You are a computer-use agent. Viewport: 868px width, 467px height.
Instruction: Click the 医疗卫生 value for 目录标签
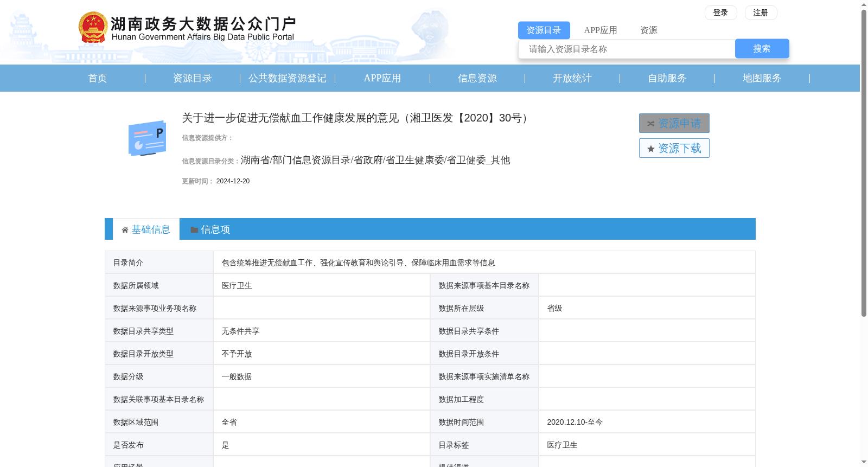[647, 445]
